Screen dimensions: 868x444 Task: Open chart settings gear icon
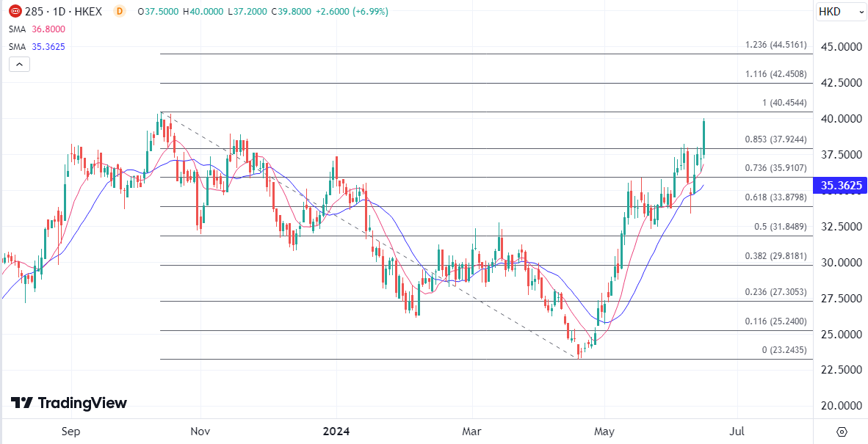tap(842, 432)
